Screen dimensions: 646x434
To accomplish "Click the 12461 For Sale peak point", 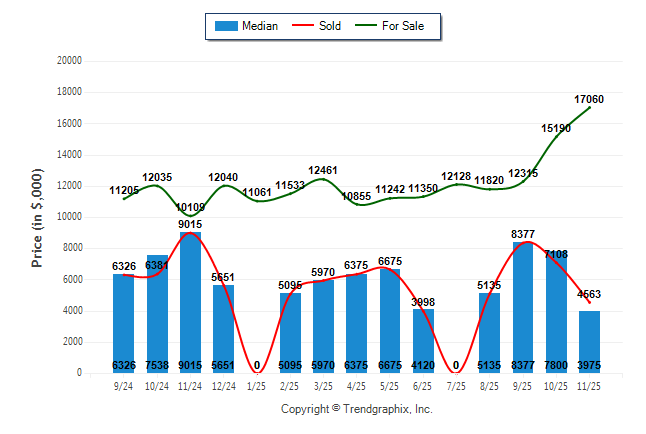I will coord(323,179).
